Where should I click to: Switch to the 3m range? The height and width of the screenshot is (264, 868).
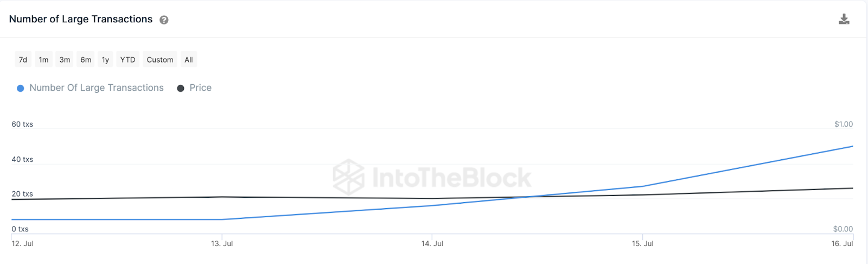click(65, 60)
